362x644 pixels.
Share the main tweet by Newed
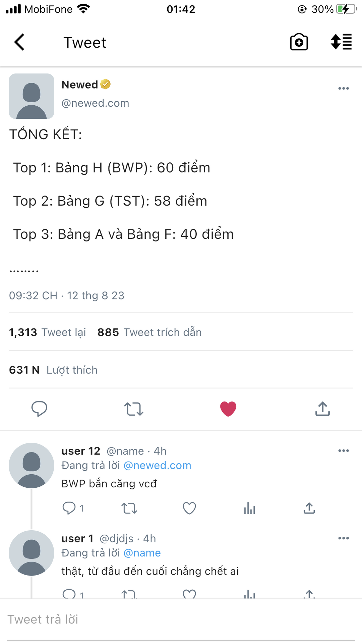point(322,409)
